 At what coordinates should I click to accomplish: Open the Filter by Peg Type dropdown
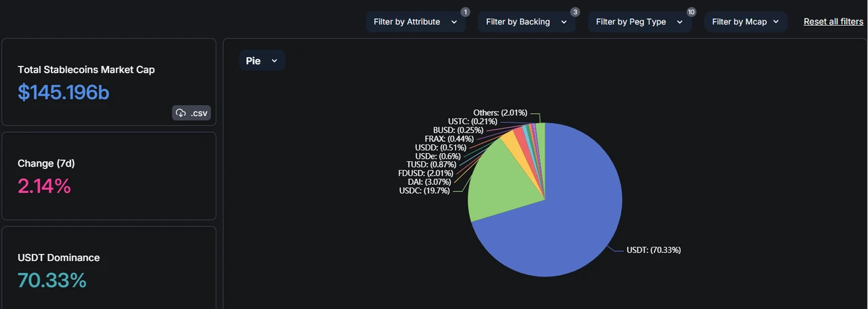[x=639, y=22]
